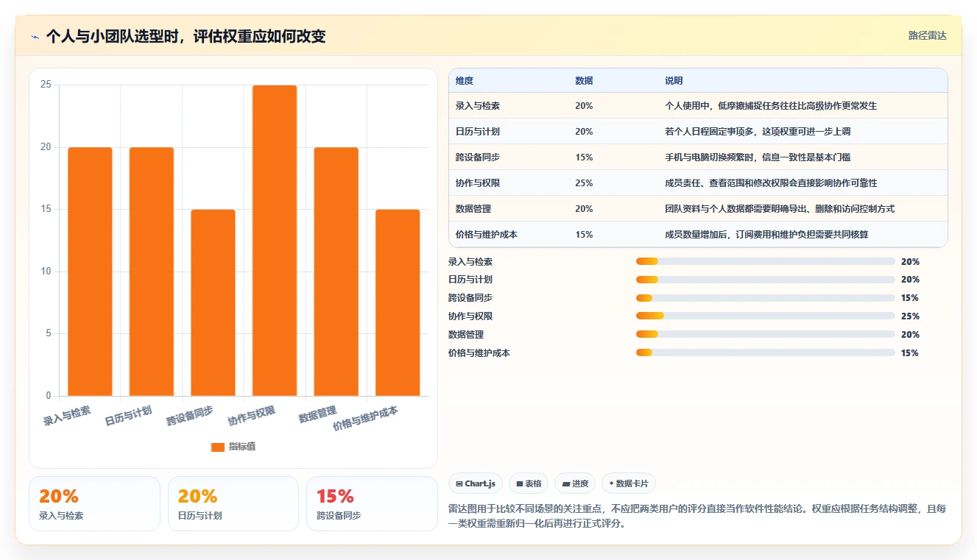Open the 20% 录入与检索 data card
The image size is (977, 560).
point(94,504)
